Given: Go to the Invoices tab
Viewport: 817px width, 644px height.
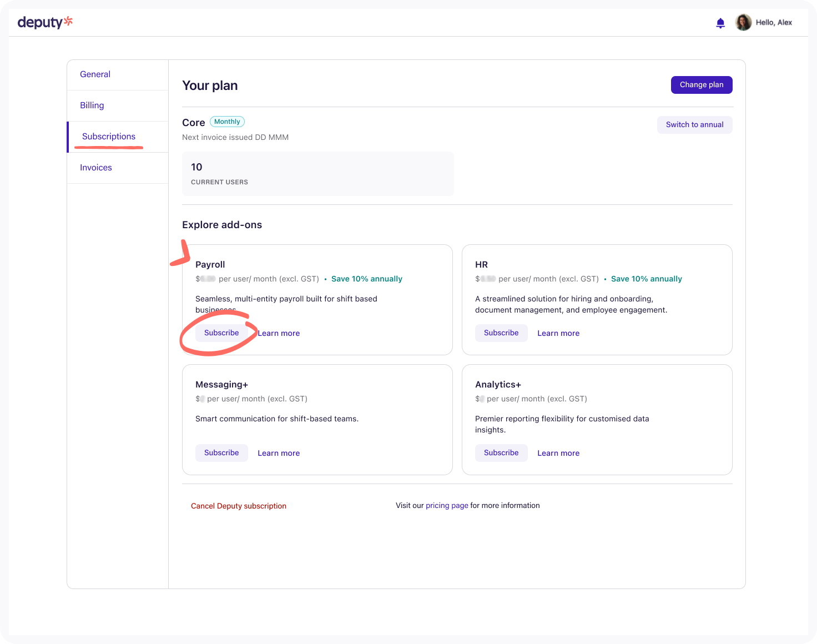Looking at the screenshot, I should [95, 168].
